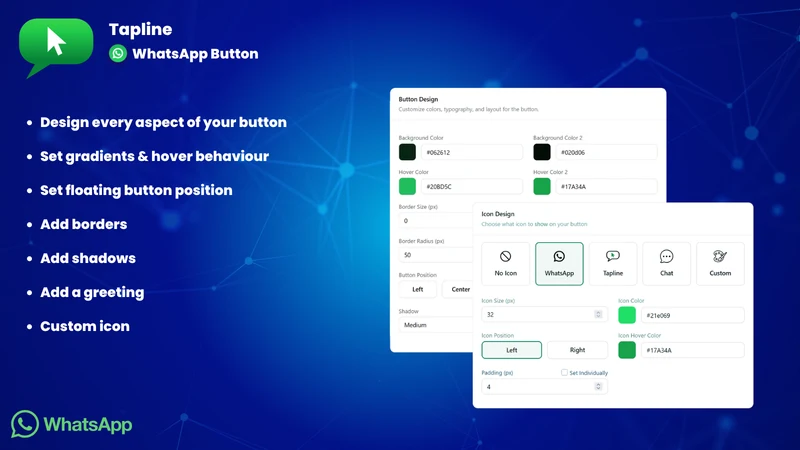Click the Hover Color field #20BD5C
This screenshot has width=800, height=450.
pyautogui.click(x=472, y=186)
